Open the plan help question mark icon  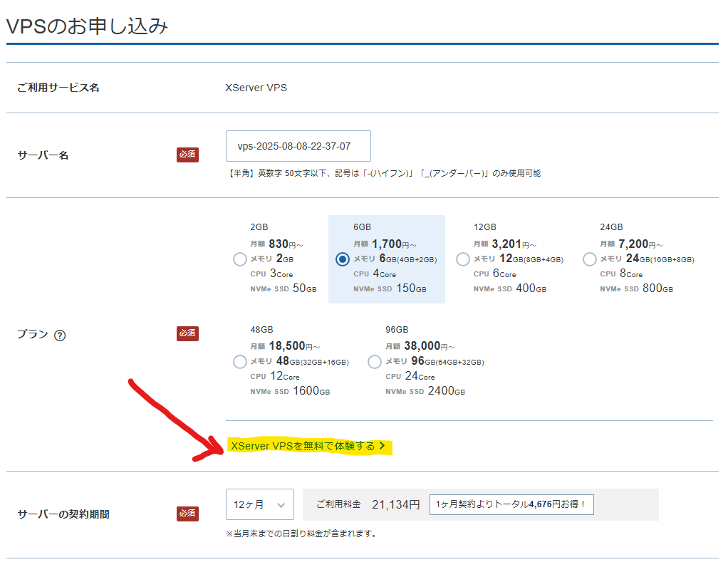[x=60, y=336]
